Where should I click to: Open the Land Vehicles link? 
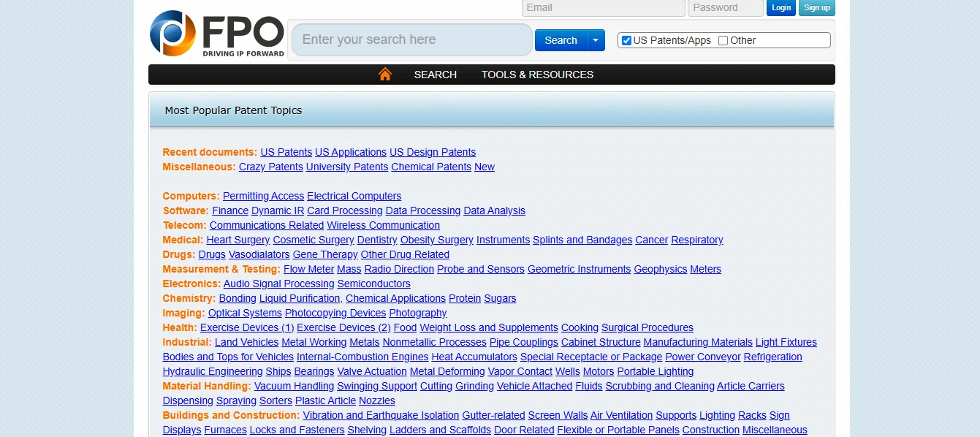(x=247, y=342)
